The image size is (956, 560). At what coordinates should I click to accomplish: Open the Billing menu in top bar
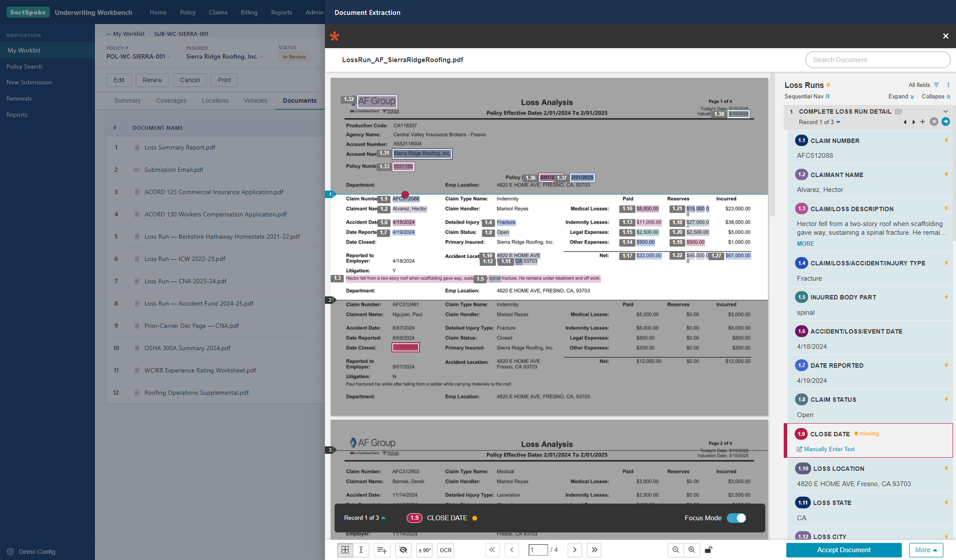(249, 12)
